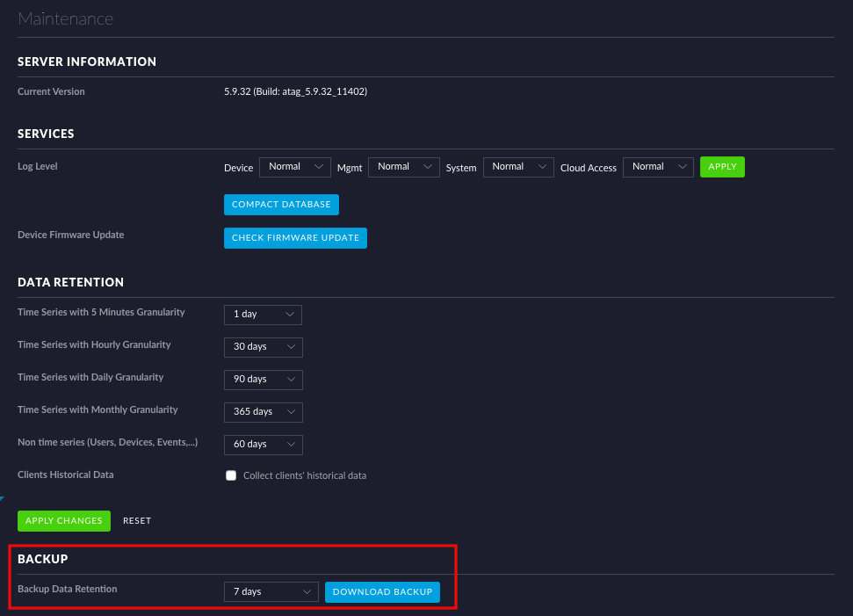The image size is (853, 616).
Task: Click the RESET button
Action: (x=137, y=520)
